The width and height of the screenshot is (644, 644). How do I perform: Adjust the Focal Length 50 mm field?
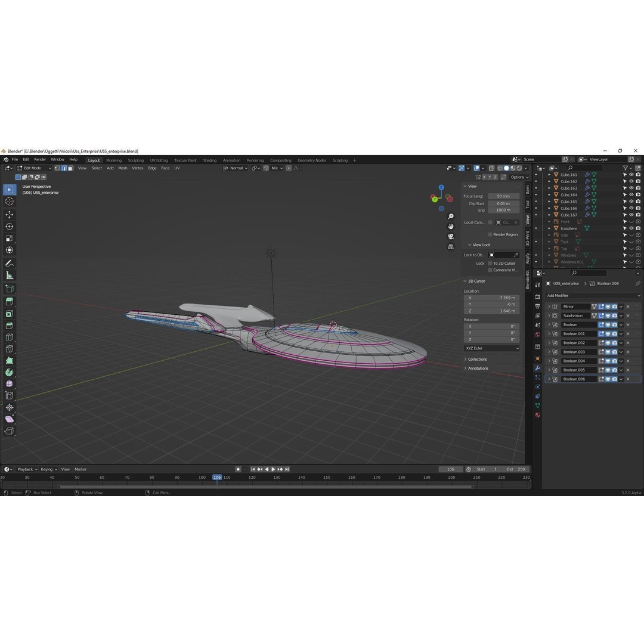tap(503, 196)
